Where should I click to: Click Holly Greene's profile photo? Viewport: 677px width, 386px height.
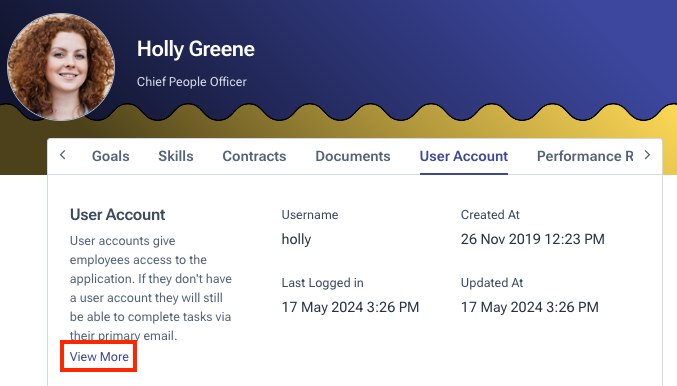61,67
